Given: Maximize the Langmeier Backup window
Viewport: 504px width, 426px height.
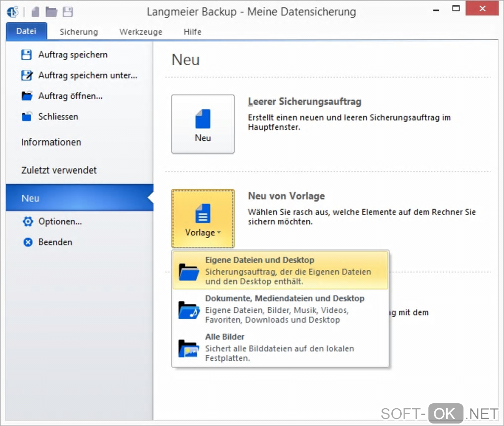Looking at the screenshot, I should tap(456, 9).
